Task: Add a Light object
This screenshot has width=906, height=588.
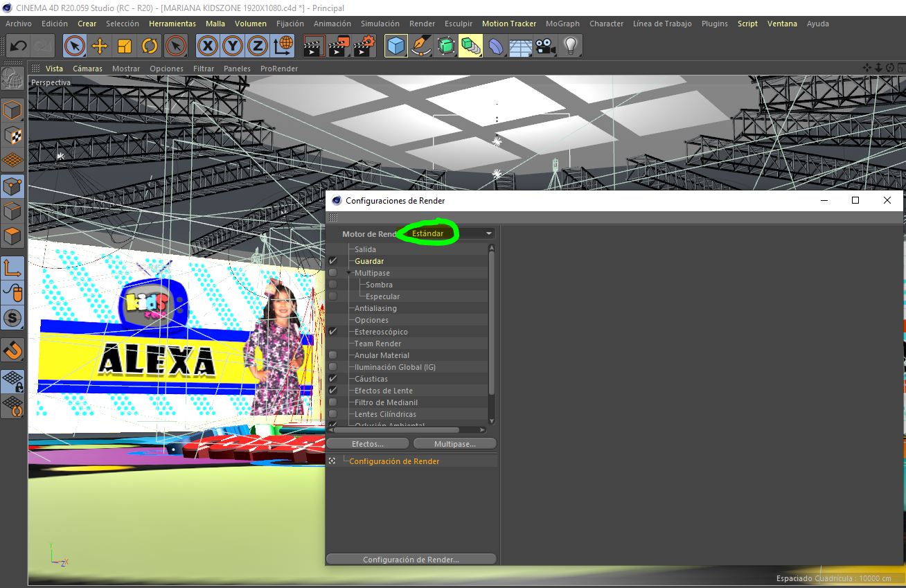Action: point(570,46)
